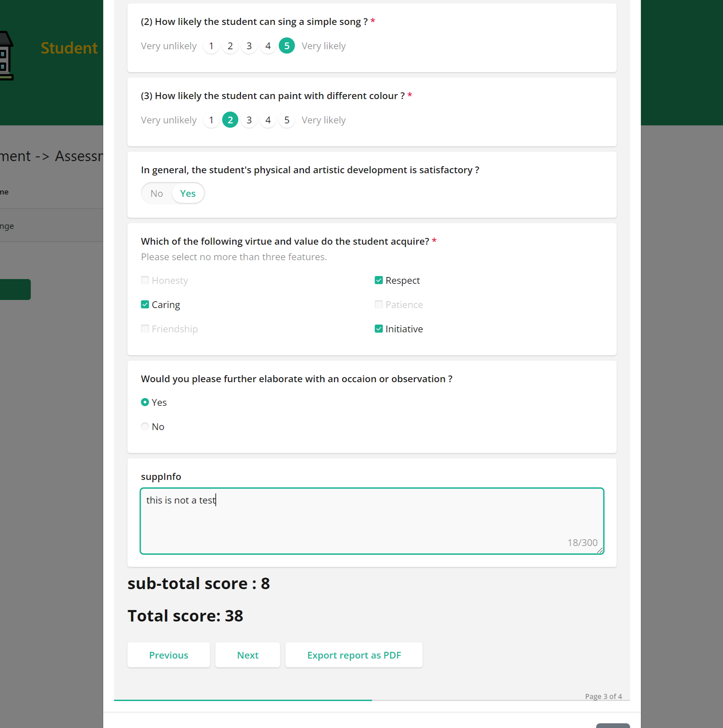Export report as PDF
The image size is (723, 728).
click(354, 655)
